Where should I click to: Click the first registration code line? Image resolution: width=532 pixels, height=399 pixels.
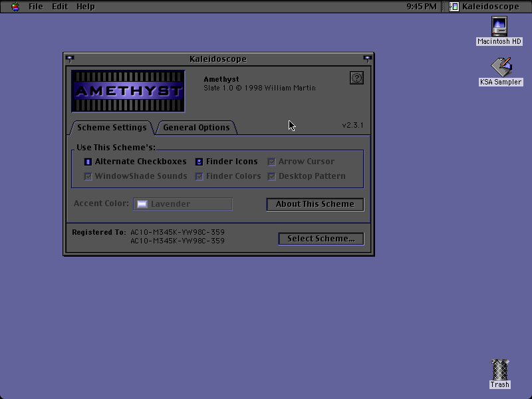(178, 232)
